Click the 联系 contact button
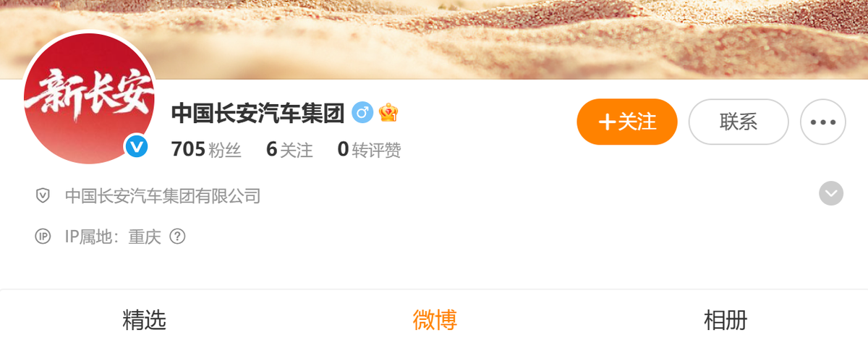Viewport: 868px width, 343px height. click(x=739, y=122)
